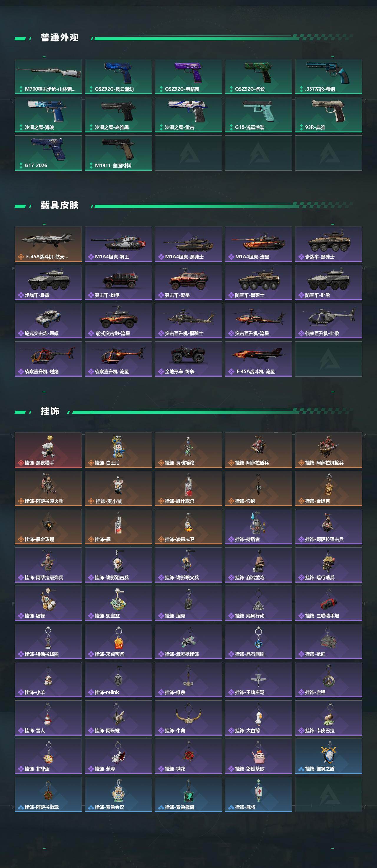
Task: Choose the 挂饰-大白鹅 goose charm
Action: tap(259, 718)
